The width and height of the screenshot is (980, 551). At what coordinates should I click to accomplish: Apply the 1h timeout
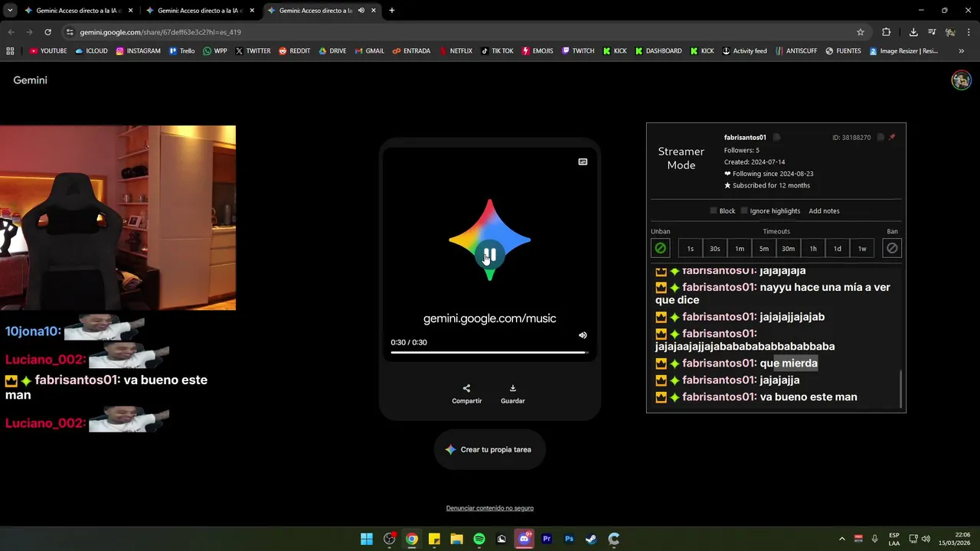pos(813,249)
